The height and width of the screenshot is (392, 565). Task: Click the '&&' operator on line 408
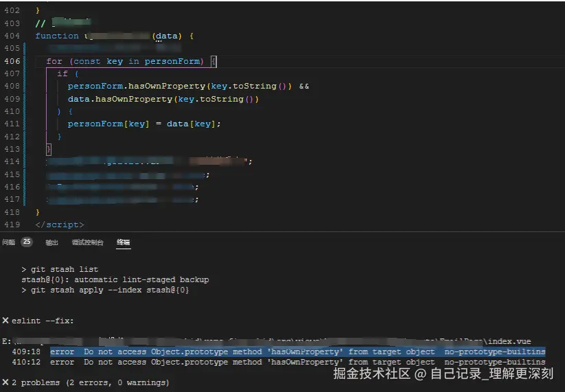(303, 86)
